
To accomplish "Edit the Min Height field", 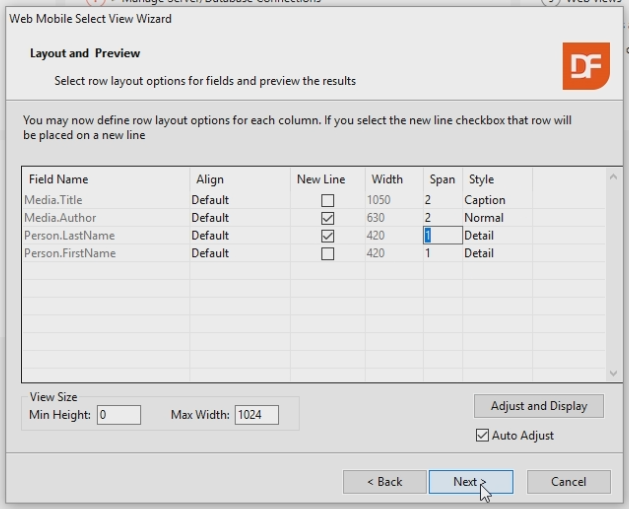I will pyautogui.click(x=118, y=415).
